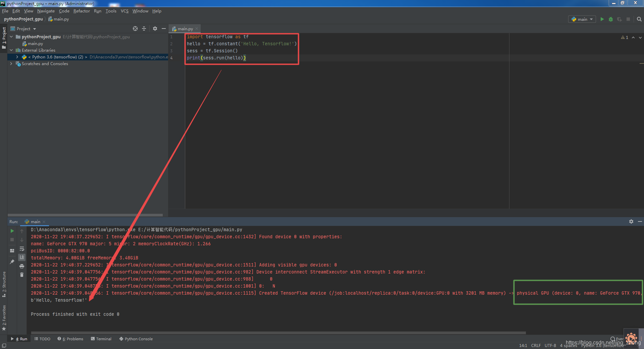Close the main.py editor tab
The image size is (644, 349).
pyautogui.click(x=197, y=29)
